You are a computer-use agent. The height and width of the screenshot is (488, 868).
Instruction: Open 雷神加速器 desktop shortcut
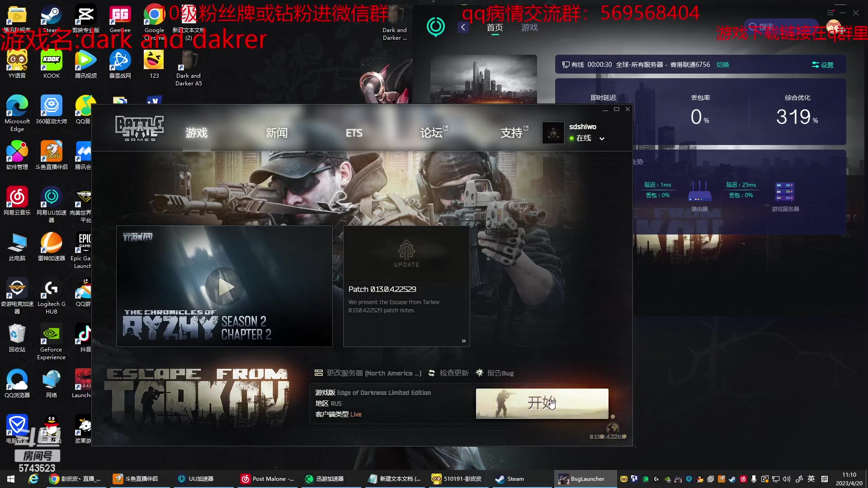point(52,247)
